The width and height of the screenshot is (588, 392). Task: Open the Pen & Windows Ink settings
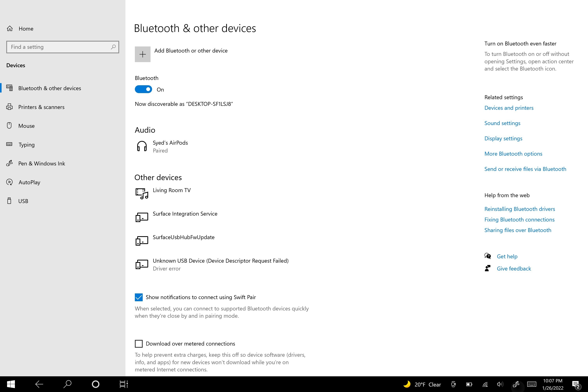pos(42,163)
